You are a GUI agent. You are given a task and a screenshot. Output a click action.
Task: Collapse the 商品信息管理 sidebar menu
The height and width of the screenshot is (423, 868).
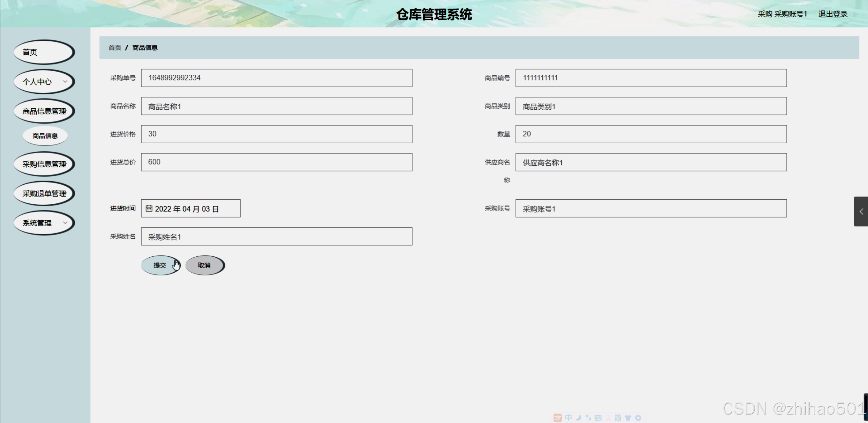coord(44,111)
